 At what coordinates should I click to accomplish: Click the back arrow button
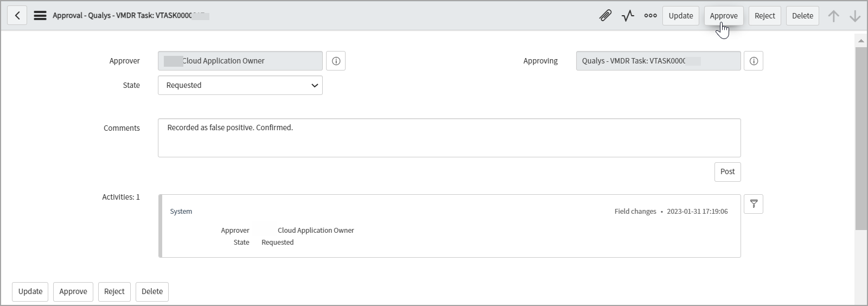coord(17,16)
